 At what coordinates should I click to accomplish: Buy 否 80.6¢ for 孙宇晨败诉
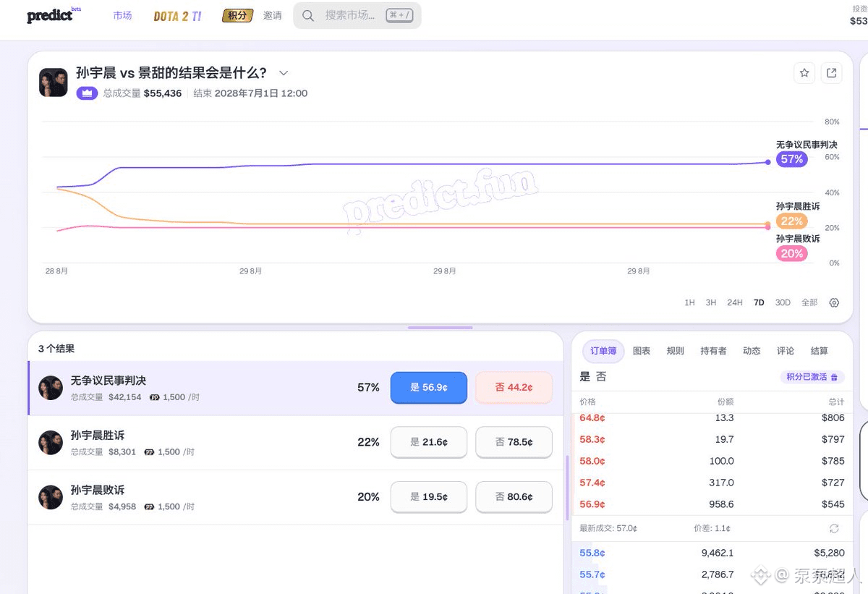pos(514,497)
